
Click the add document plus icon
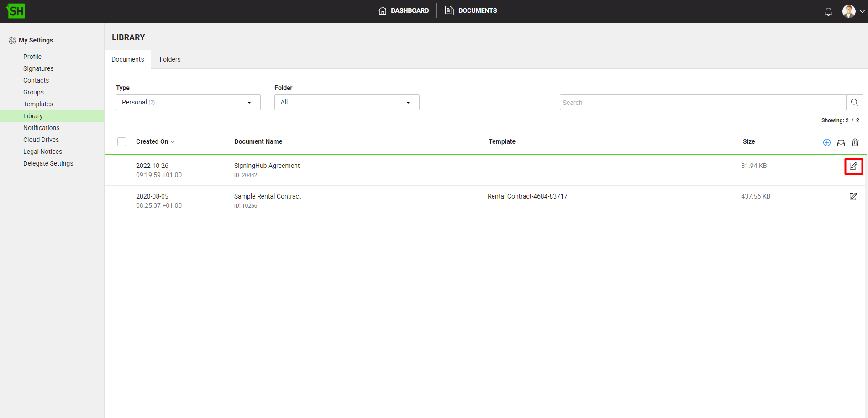826,142
